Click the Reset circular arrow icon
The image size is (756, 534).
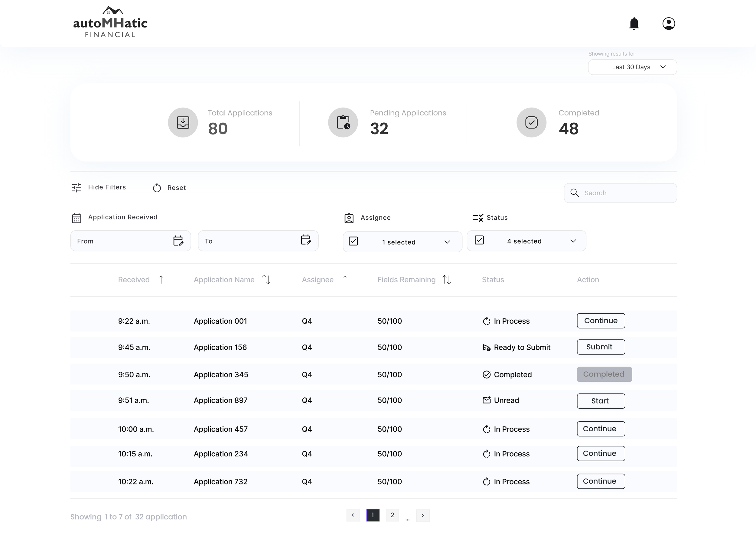tap(157, 188)
